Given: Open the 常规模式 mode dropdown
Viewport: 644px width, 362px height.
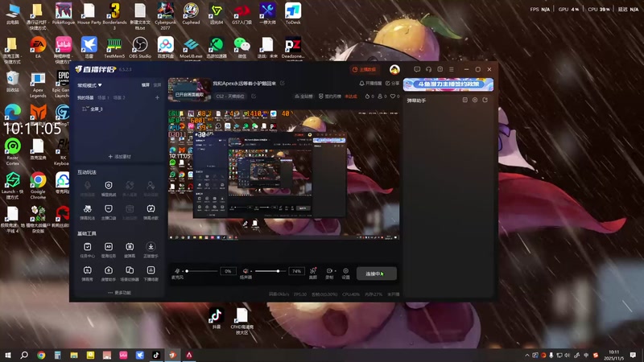Looking at the screenshot, I should click(89, 85).
